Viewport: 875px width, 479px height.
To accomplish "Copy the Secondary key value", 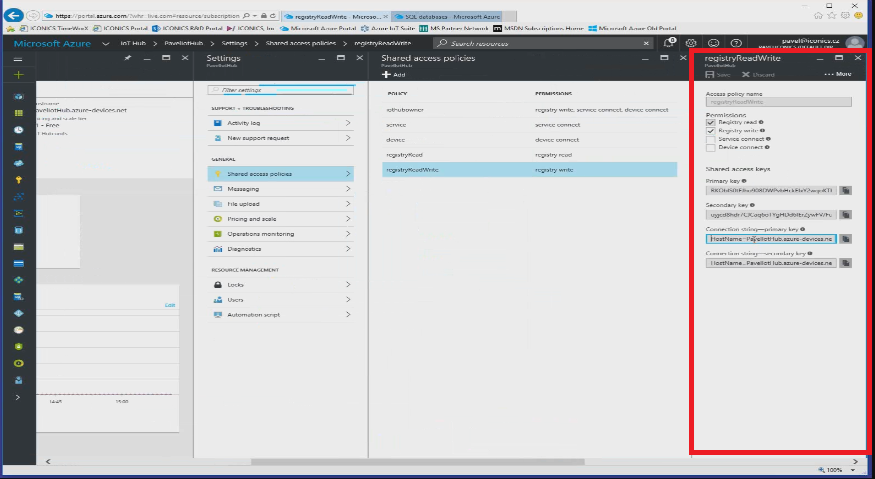I will [x=845, y=214].
